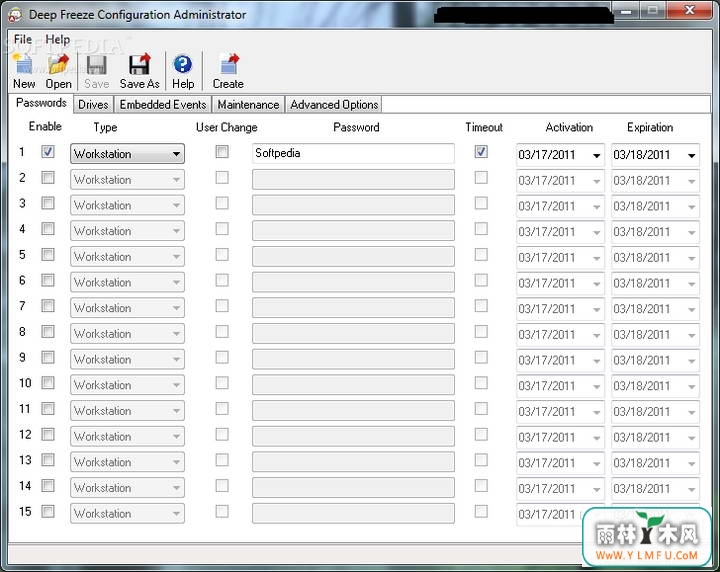Go to the Maintenance tab
Viewport: 720px width, 572px height.
(248, 105)
